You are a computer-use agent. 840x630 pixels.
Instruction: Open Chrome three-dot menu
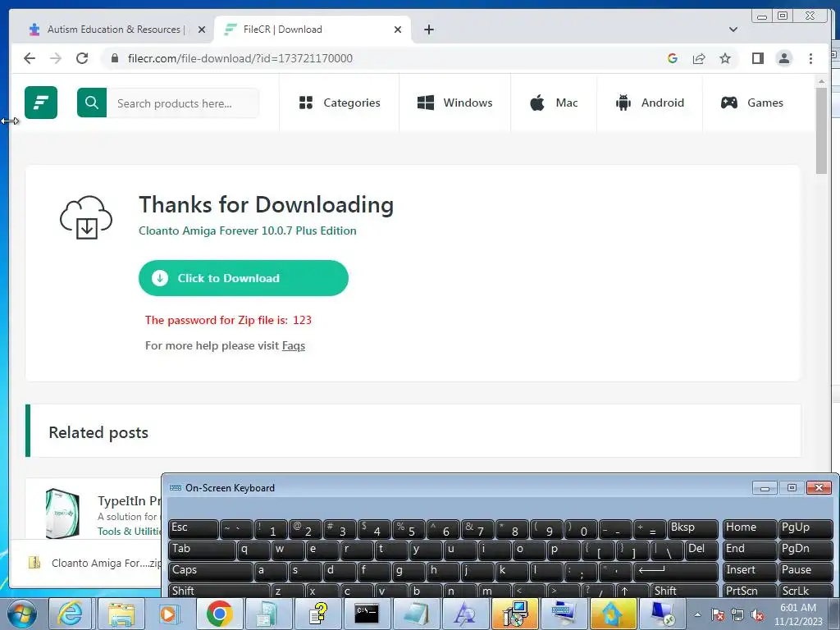click(x=810, y=58)
